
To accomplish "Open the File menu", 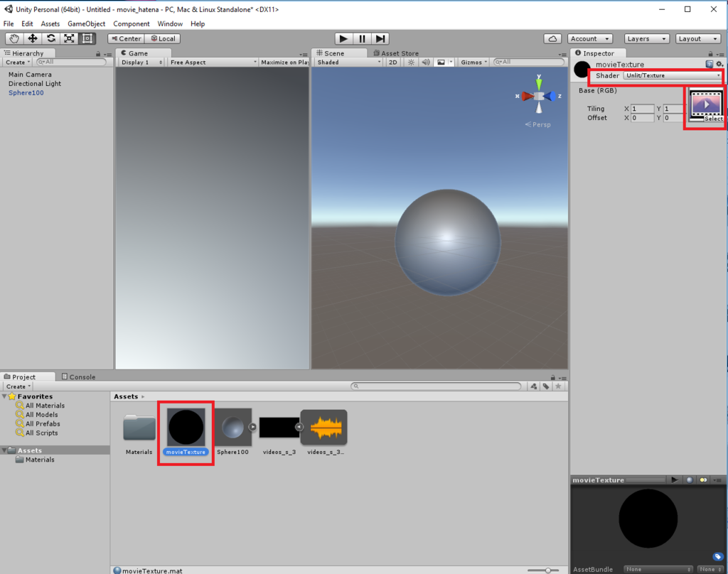I will coord(9,23).
